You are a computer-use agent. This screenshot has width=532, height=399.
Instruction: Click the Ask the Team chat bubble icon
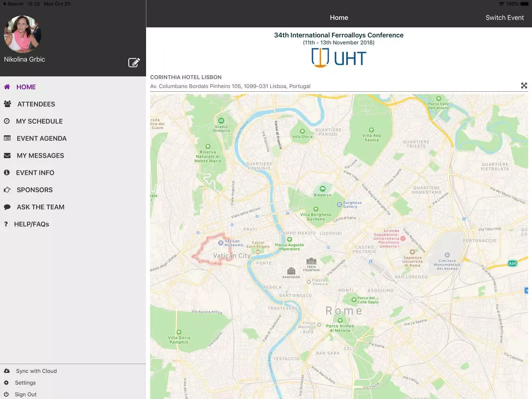[7, 207]
